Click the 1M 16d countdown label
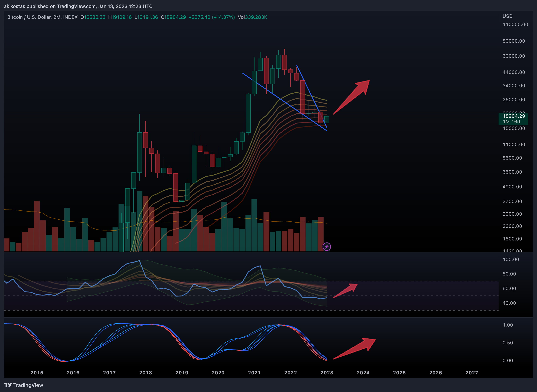 pos(511,122)
